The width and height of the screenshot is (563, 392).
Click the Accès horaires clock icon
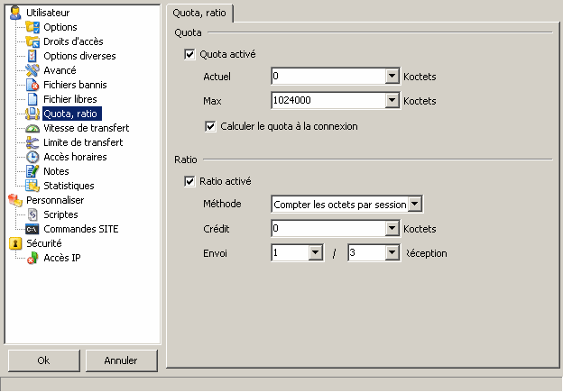coord(32,157)
